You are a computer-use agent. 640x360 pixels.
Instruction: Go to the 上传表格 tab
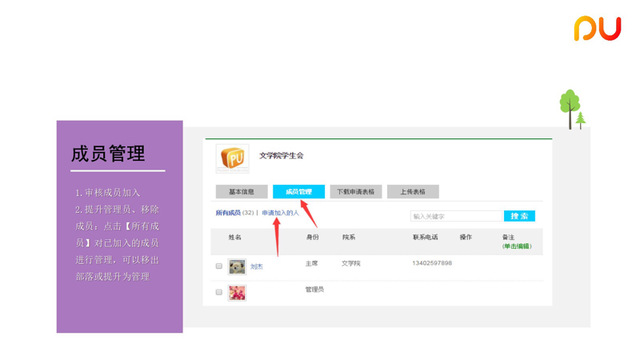click(x=413, y=191)
